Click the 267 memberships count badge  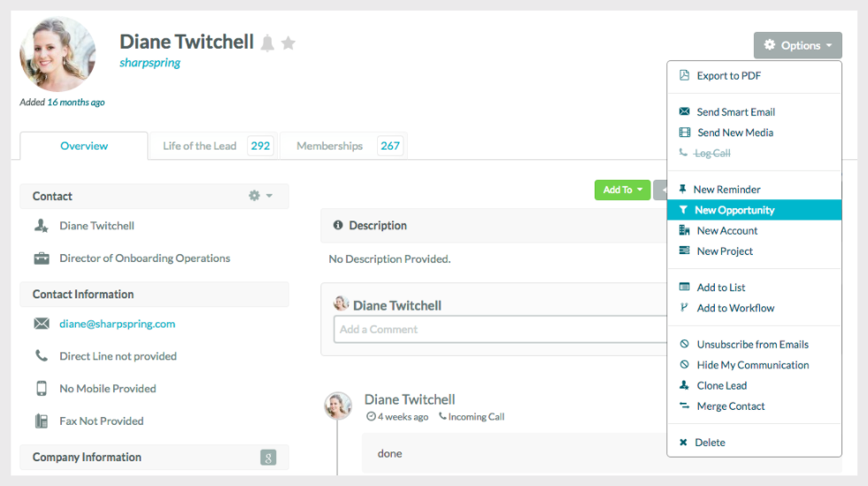(x=390, y=145)
